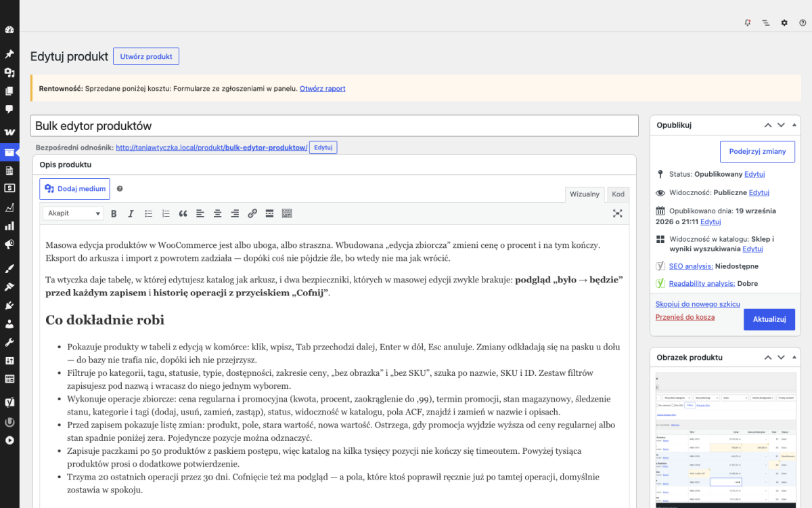The width and height of the screenshot is (812, 508).
Task: Enable distraction-free fullscreen writing mode
Action: (x=617, y=213)
